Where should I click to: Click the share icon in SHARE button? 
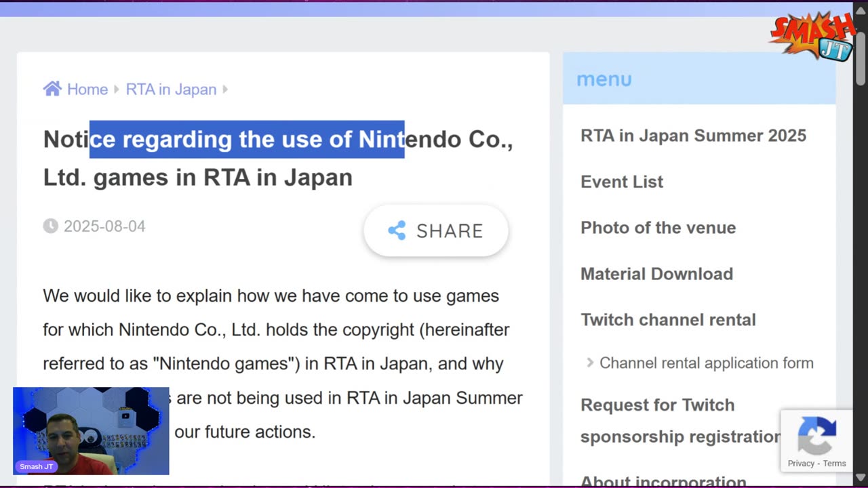pyautogui.click(x=397, y=230)
